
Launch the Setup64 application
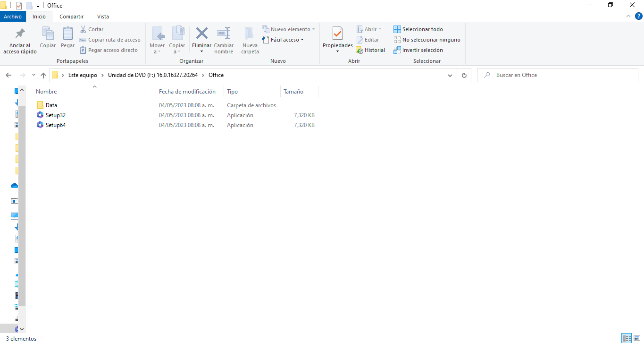click(x=55, y=125)
